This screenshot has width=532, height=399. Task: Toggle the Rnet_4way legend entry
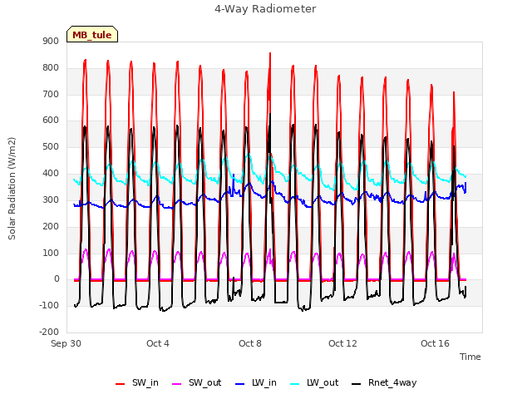coord(384,382)
